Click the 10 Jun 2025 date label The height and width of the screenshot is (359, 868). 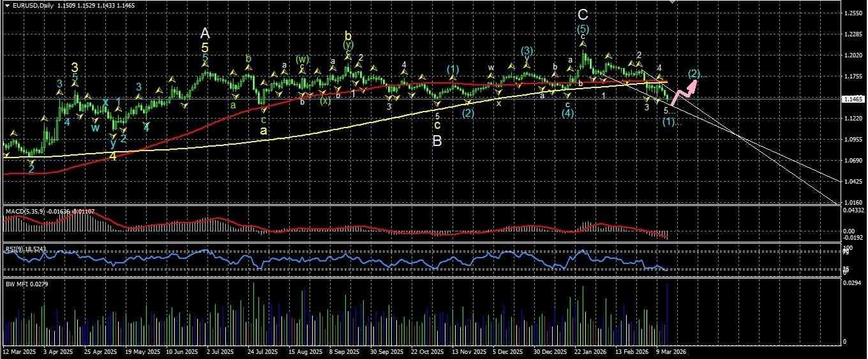181,351
